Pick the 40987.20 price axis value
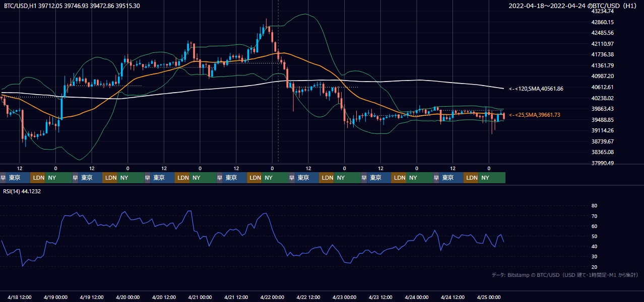Image resolution: width=644 pixels, height=302 pixels. (603, 76)
